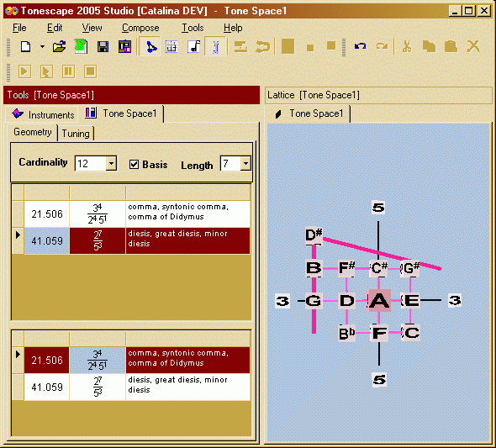Click the green document toolbar icon
This screenshot has height=448, width=496.
pos(81,47)
